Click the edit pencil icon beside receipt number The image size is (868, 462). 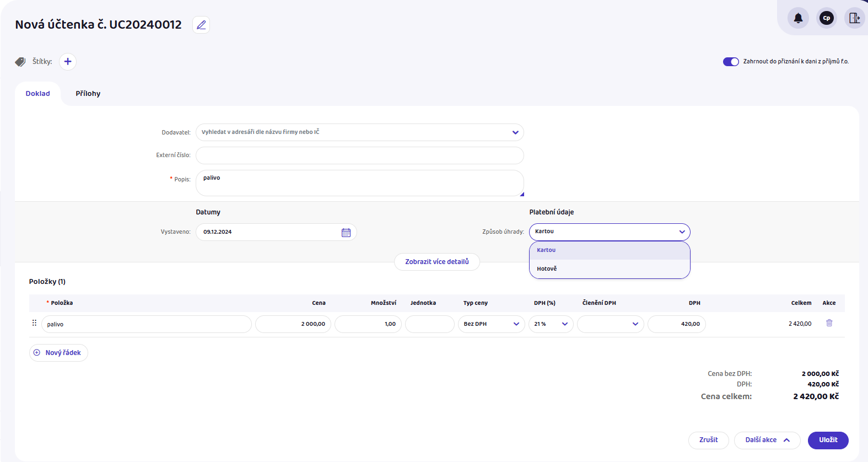tap(201, 25)
